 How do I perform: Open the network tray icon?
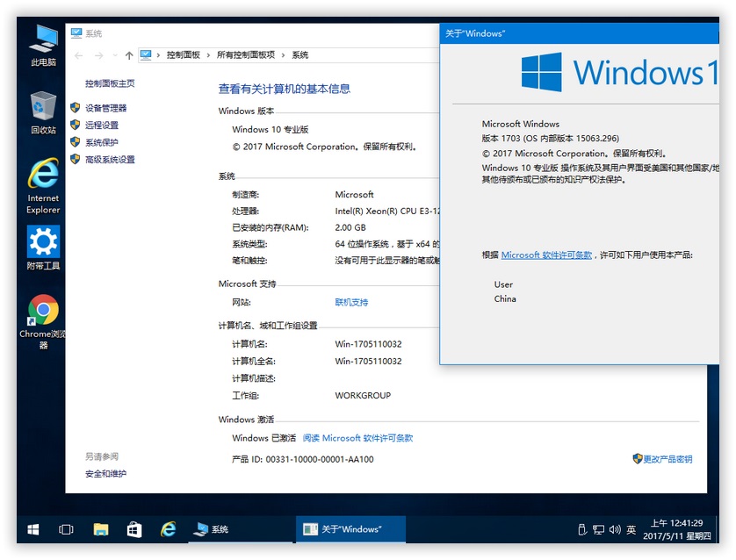tap(598, 529)
